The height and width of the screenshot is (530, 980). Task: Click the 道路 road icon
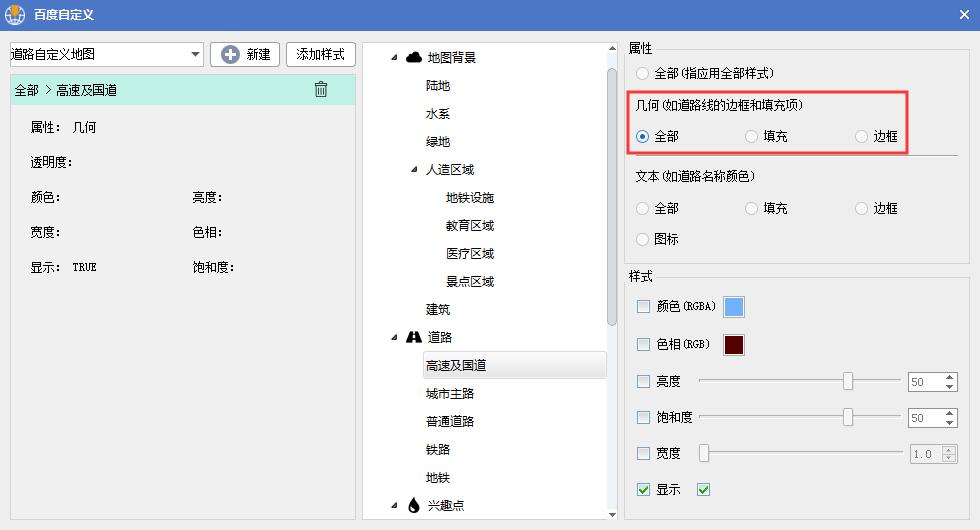(414, 337)
